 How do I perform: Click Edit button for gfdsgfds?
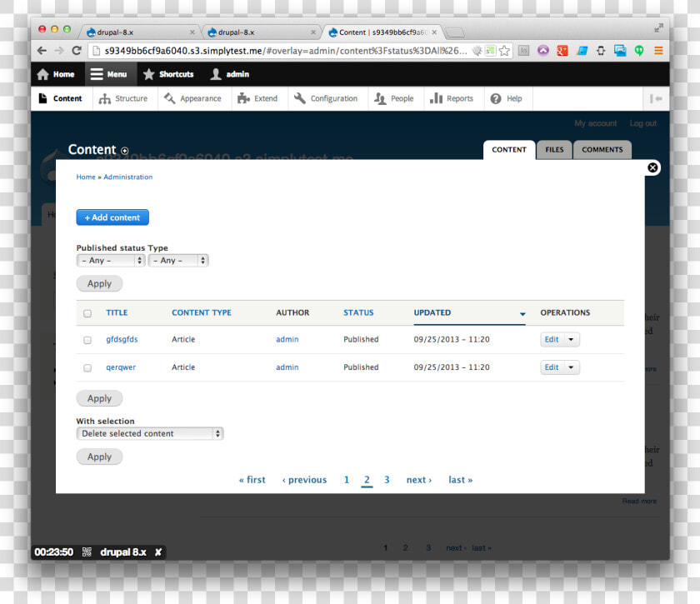pyautogui.click(x=552, y=340)
